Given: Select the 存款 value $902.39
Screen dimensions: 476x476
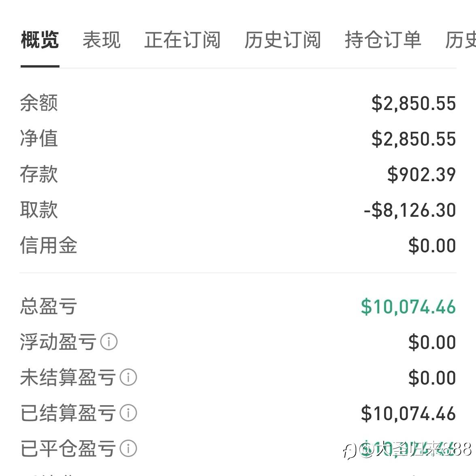Looking at the screenshot, I should [x=421, y=175].
